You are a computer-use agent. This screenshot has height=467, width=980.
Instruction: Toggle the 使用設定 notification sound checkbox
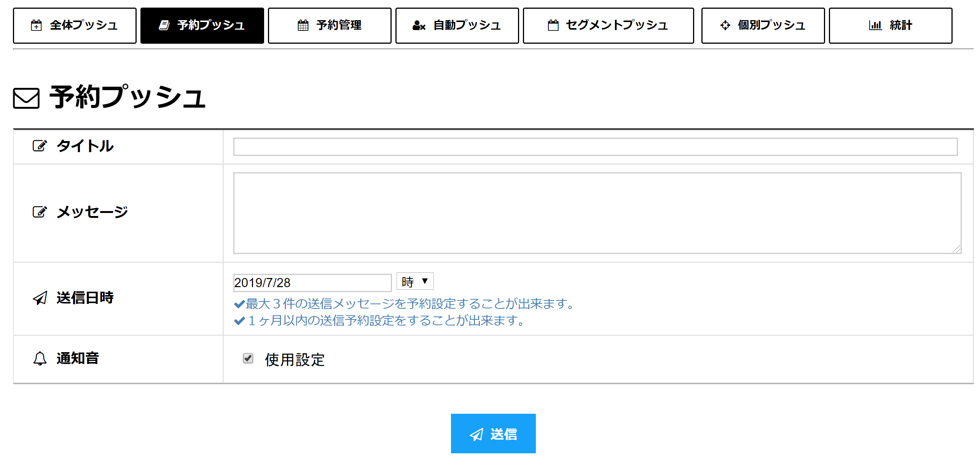click(248, 358)
